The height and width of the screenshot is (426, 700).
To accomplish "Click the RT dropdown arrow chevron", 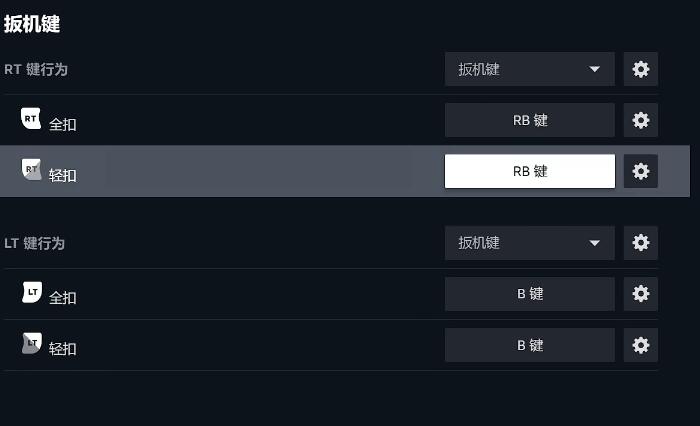I will tap(596, 69).
